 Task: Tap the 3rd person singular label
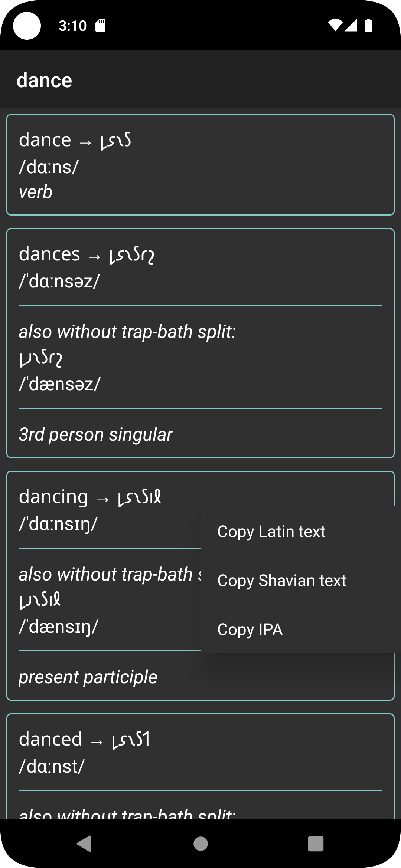[x=95, y=434]
